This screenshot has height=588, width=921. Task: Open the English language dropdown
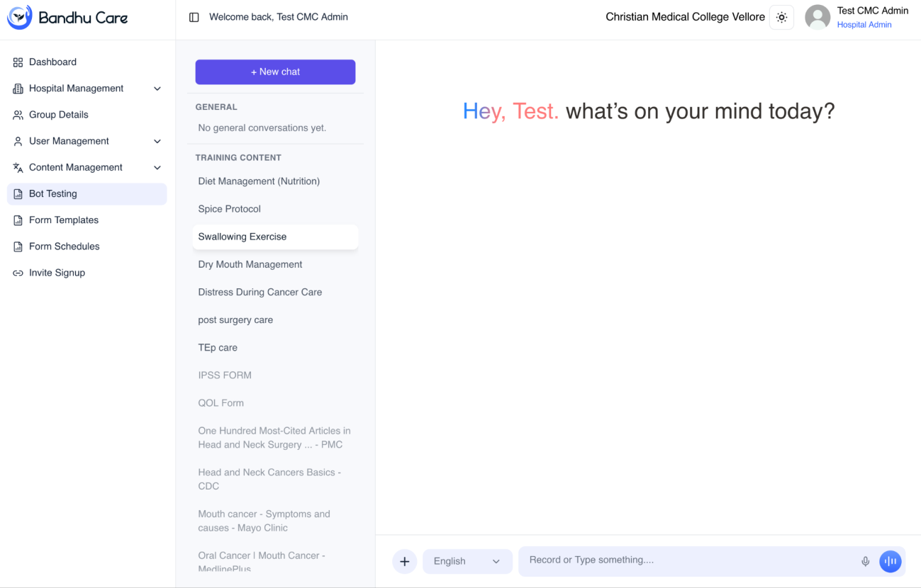[468, 562]
